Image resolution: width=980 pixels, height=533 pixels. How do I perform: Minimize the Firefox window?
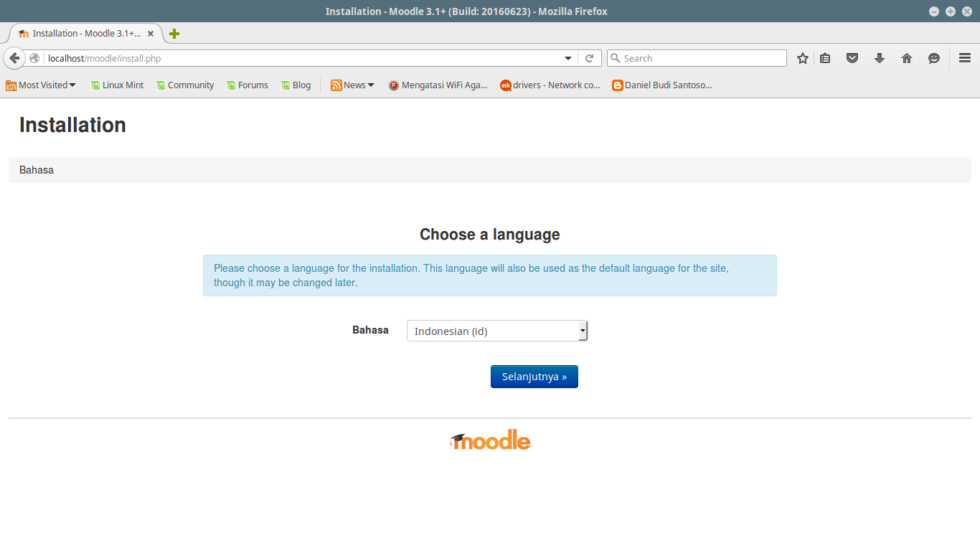pos(934,11)
